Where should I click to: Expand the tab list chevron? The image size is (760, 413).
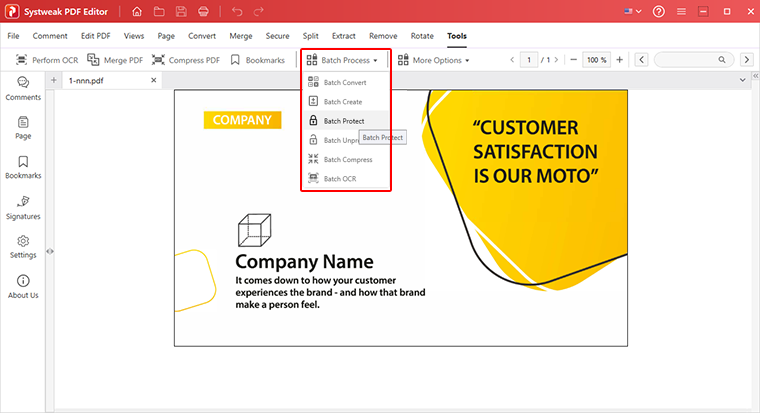tap(742, 80)
